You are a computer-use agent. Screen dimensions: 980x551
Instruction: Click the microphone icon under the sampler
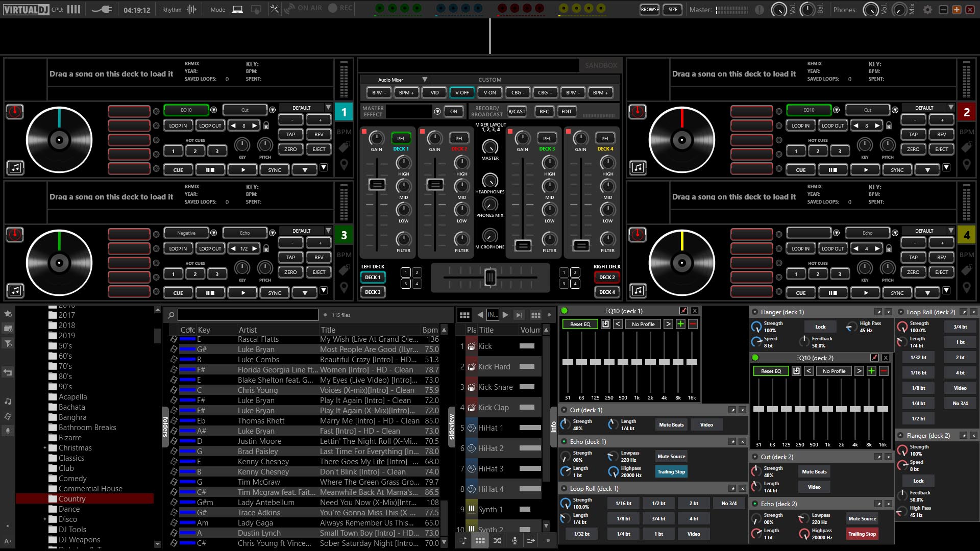click(x=514, y=540)
